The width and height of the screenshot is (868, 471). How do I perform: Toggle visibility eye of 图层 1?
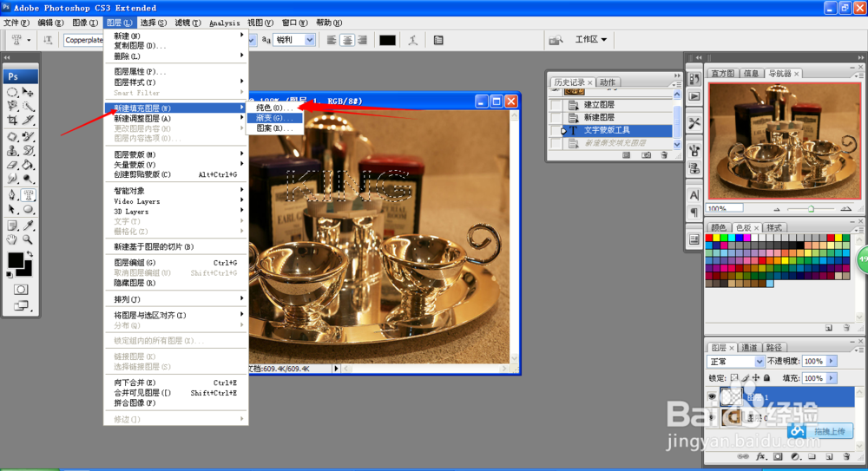pos(712,396)
